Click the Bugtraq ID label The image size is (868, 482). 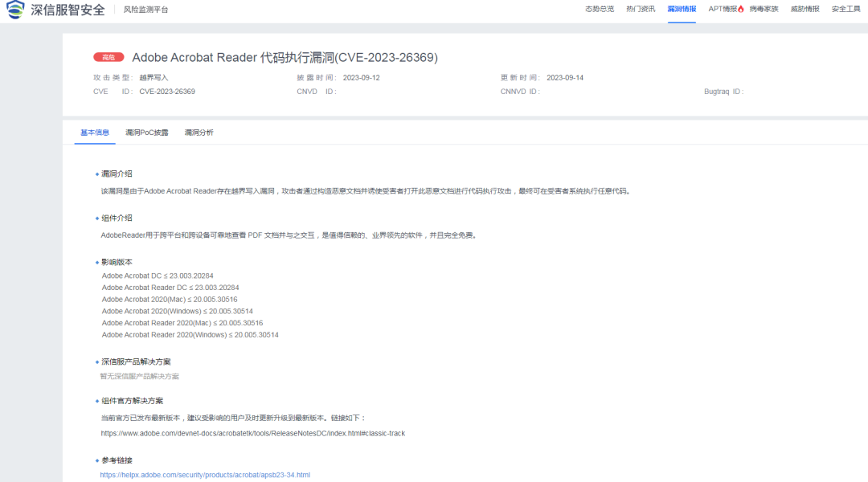coord(724,92)
